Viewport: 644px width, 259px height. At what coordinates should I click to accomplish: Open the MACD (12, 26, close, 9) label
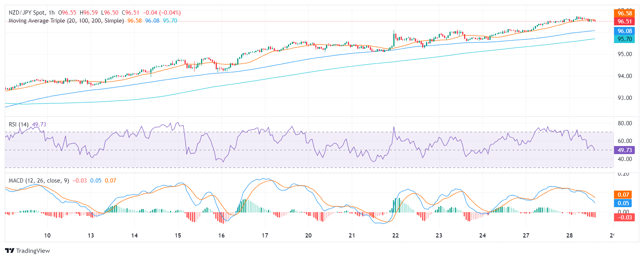(39, 181)
